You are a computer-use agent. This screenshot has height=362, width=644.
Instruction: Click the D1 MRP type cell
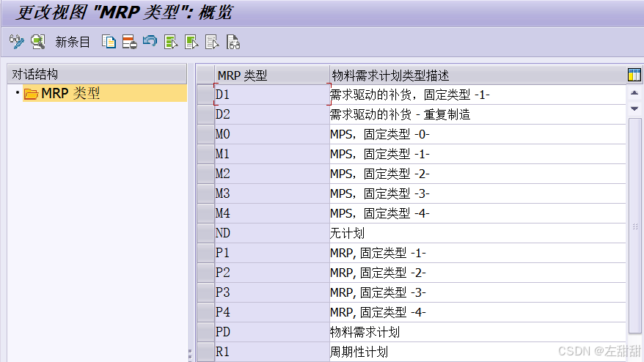click(x=272, y=95)
